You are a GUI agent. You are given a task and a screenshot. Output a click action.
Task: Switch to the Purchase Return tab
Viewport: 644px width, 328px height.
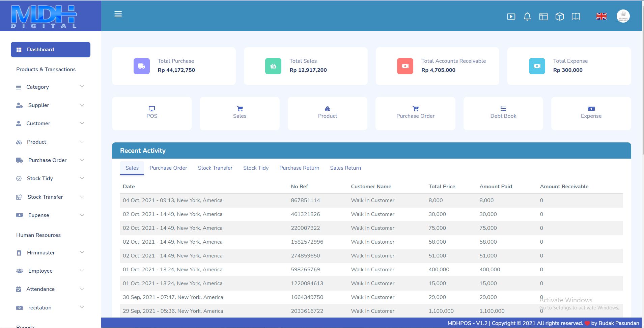(x=299, y=168)
